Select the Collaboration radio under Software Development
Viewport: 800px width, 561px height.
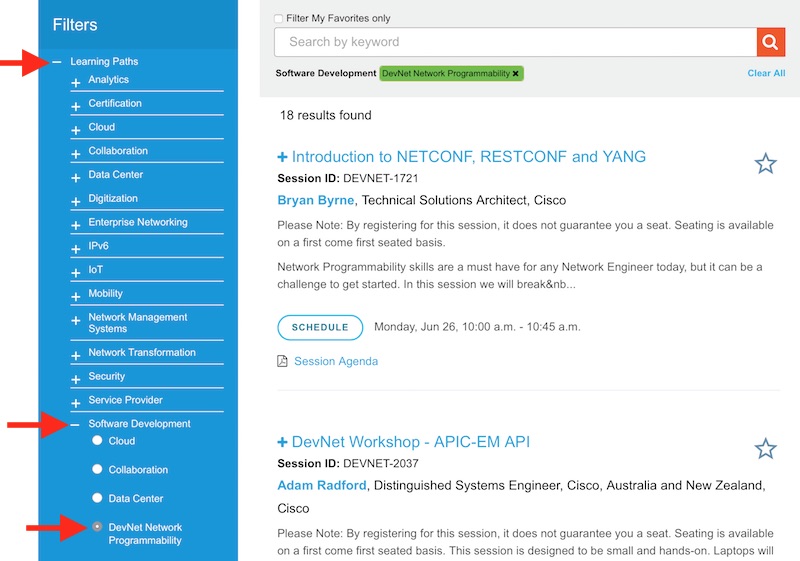coord(97,469)
